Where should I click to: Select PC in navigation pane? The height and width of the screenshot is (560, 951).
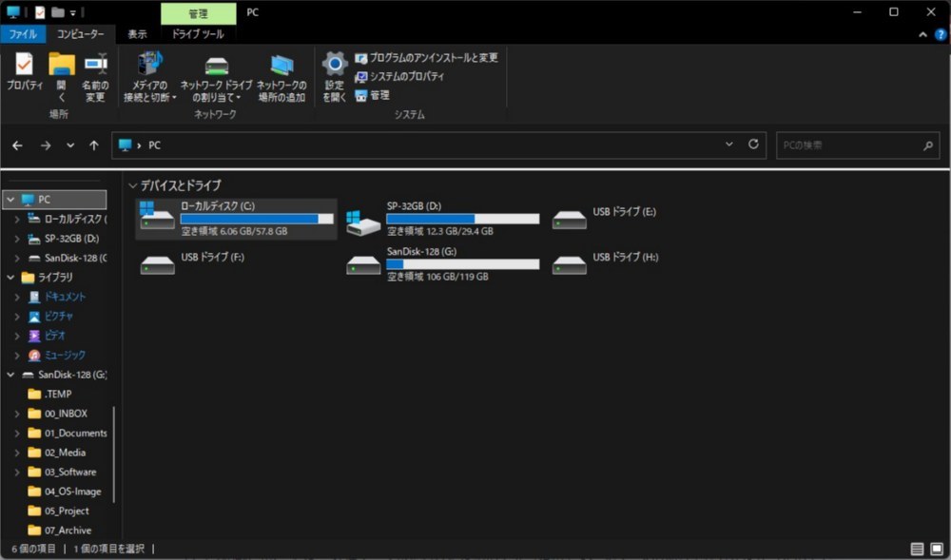coord(54,200)
